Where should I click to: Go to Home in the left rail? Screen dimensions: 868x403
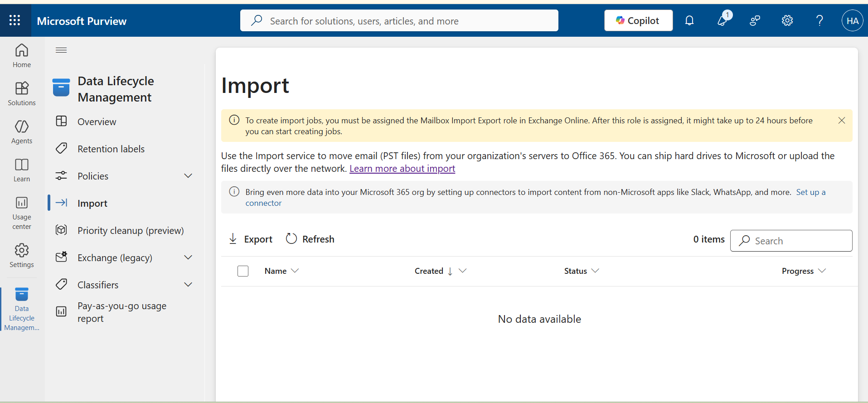tap(22, 56)
